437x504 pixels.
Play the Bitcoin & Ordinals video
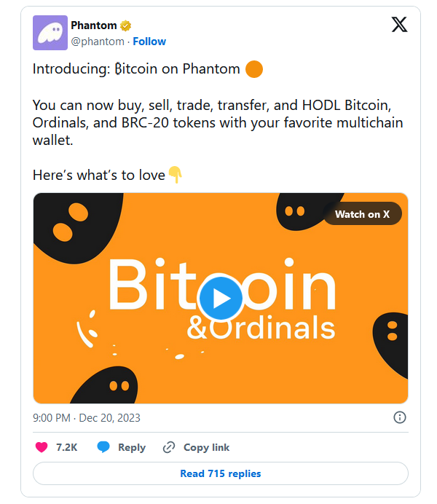(220, 298)
